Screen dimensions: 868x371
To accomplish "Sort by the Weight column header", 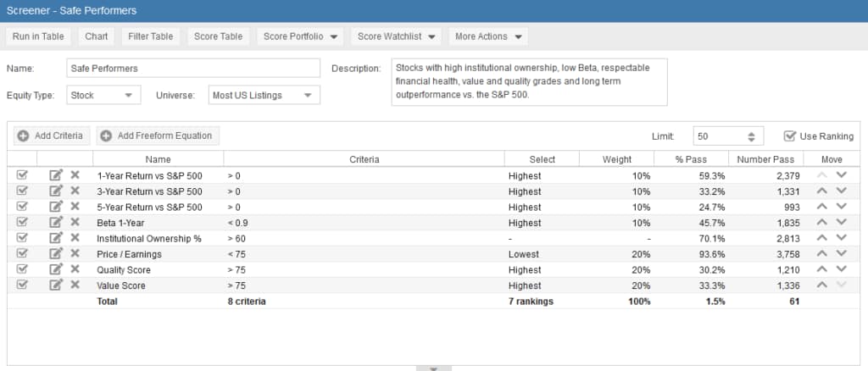I will 617,159.
